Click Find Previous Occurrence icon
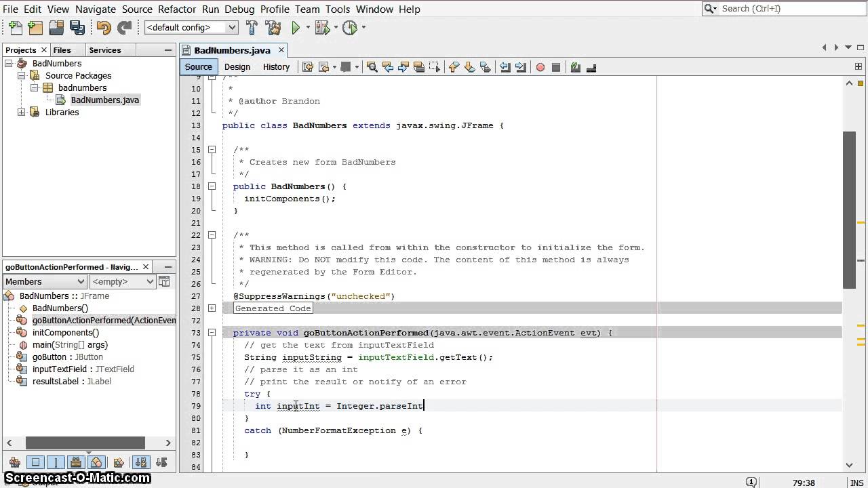Viewport: 868px width, 488px height. pos(387,67)
